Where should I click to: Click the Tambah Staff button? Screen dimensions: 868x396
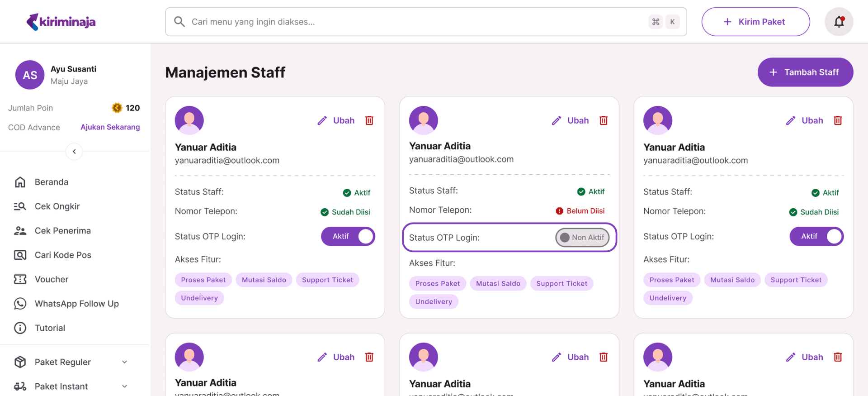[x=805, y=72]
